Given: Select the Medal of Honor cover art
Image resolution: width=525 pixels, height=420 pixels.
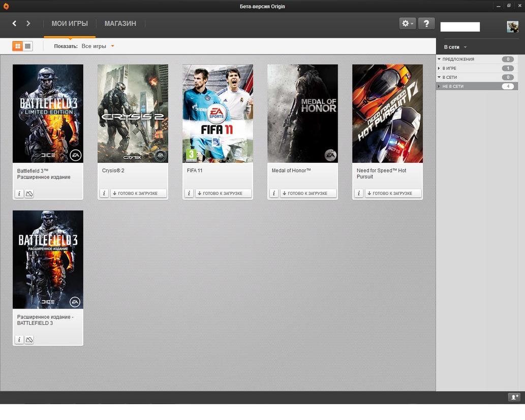Looking at the screenshot, I should 303,113.
